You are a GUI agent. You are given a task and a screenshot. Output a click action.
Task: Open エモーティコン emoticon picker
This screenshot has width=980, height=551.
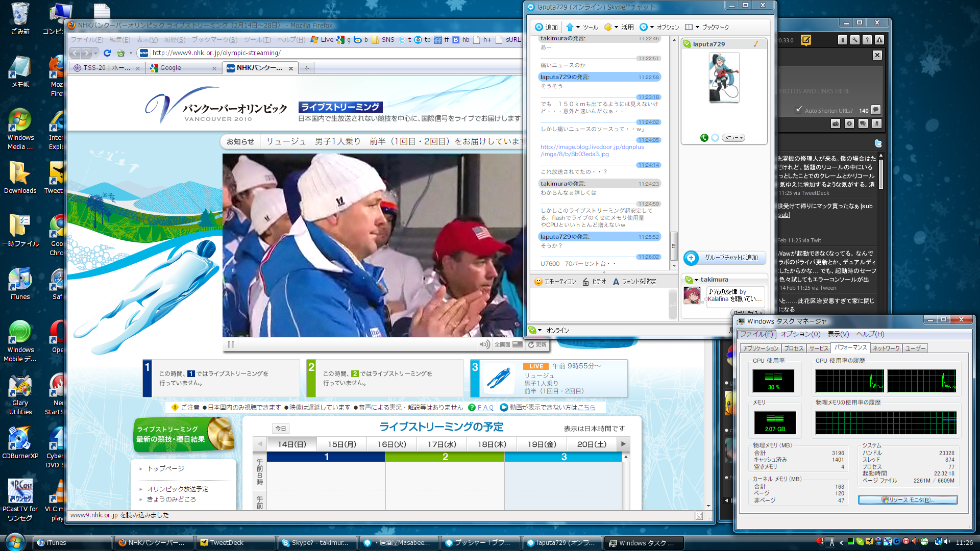(555, 282)
